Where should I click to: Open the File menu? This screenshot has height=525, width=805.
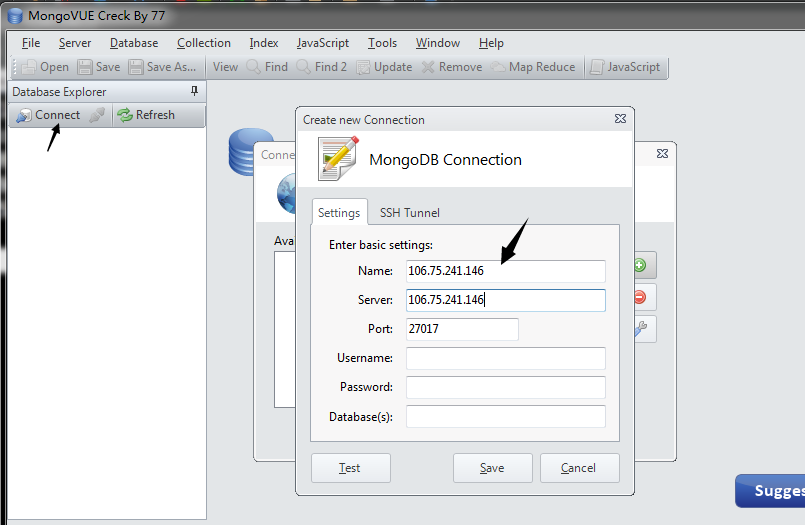point(31,43)
